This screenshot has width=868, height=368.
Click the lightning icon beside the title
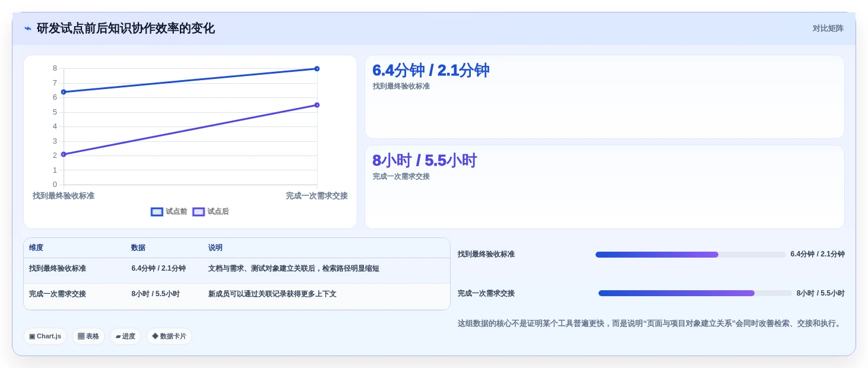[28, 28]
